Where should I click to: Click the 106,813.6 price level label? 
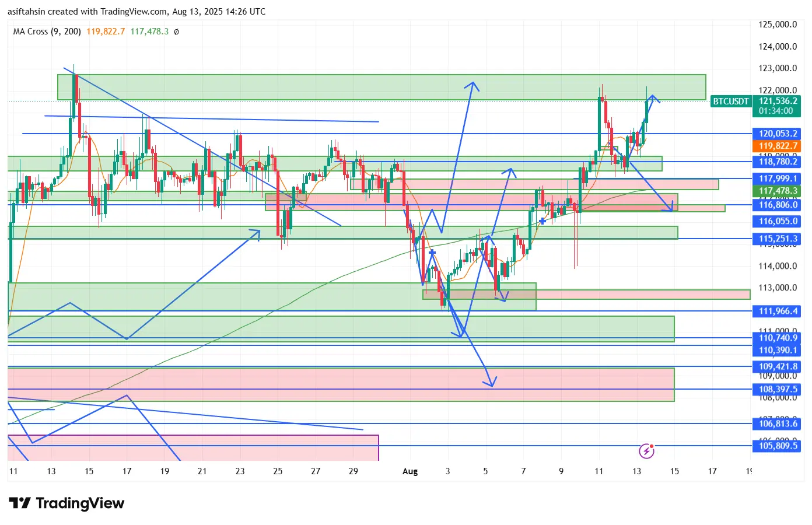pyautogui.click(x=778, y=423)
